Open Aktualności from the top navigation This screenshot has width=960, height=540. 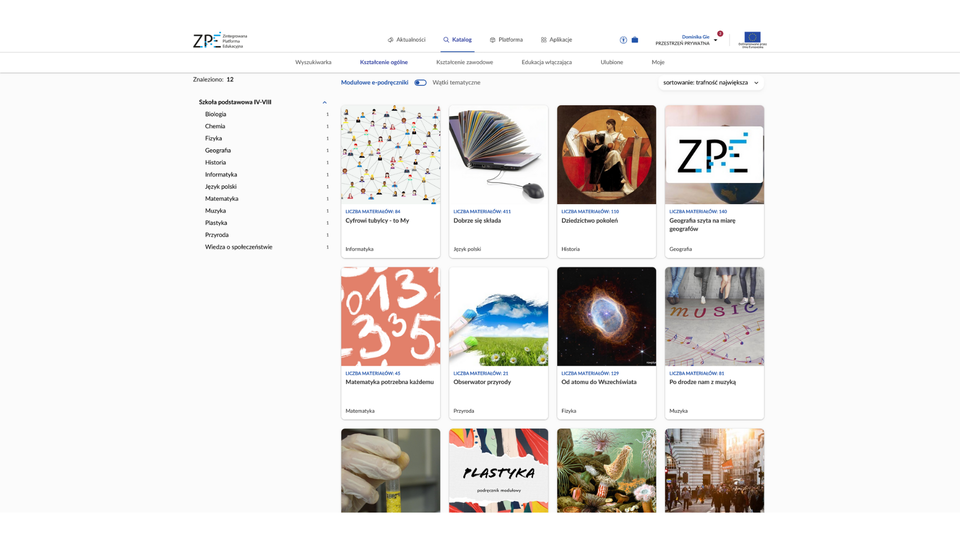[x=407, y=40]
